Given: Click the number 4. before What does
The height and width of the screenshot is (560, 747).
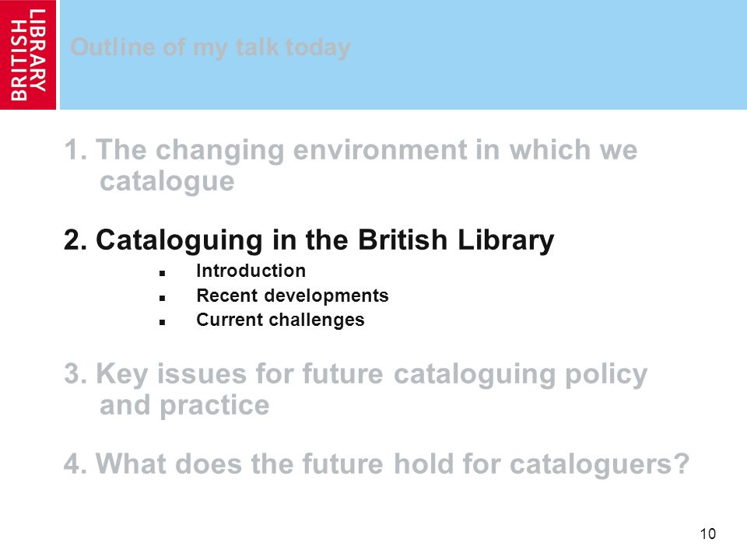Looking at the screenshot, I should pos(75,464).
